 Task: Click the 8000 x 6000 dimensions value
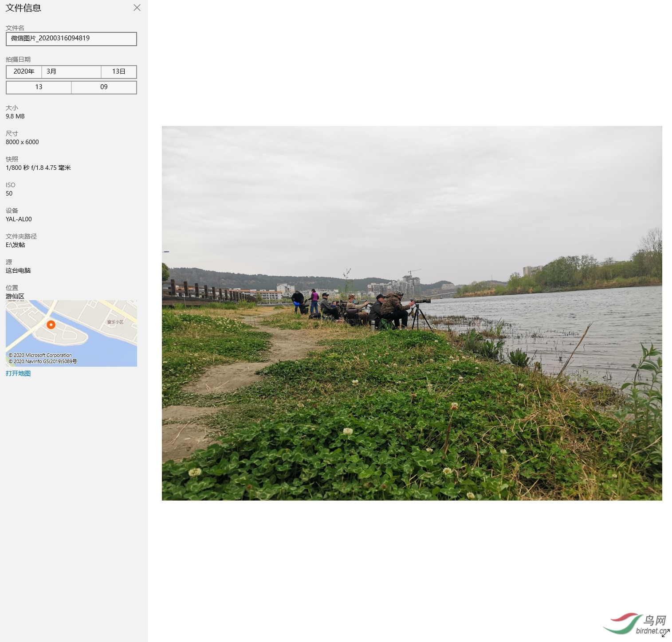tap(22, 142)
